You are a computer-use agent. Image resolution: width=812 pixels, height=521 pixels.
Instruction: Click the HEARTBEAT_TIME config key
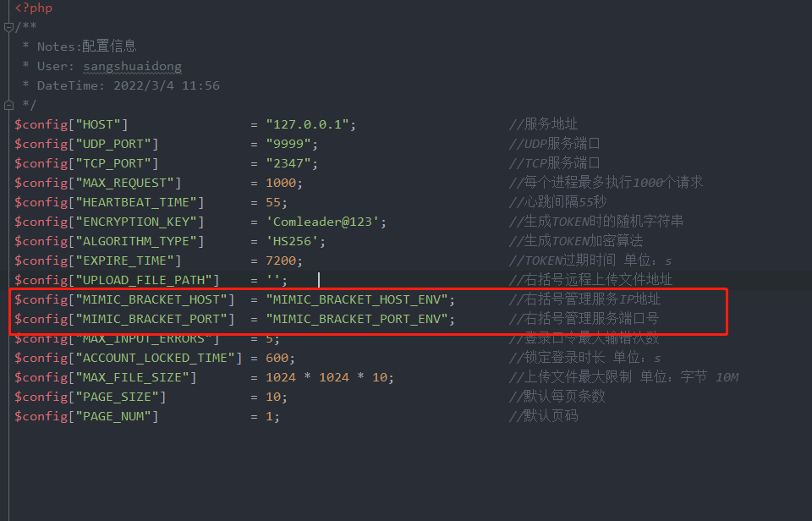pos(140,202)
